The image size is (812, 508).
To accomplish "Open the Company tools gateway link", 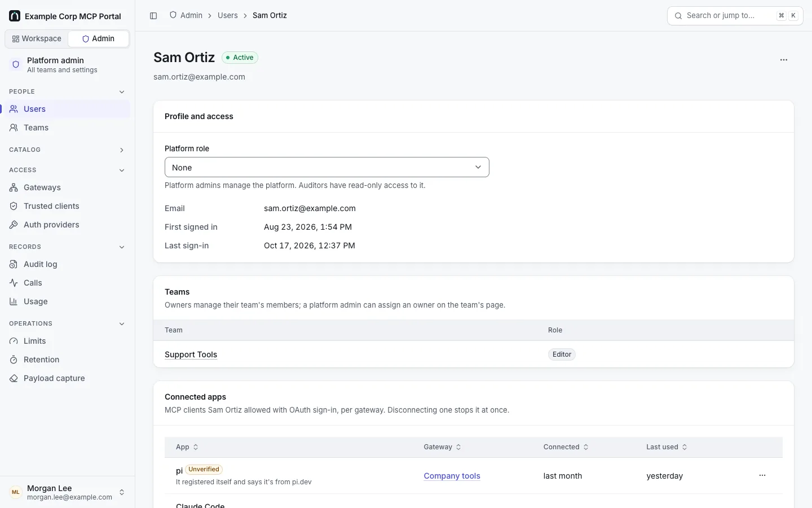I will pos(452,476).
